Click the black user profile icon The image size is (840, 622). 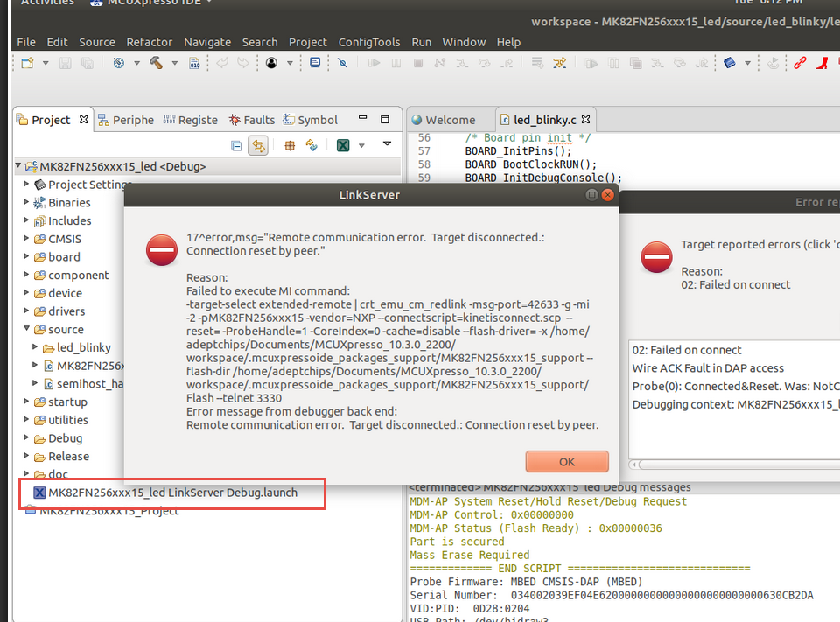click(x=271, y=63)
